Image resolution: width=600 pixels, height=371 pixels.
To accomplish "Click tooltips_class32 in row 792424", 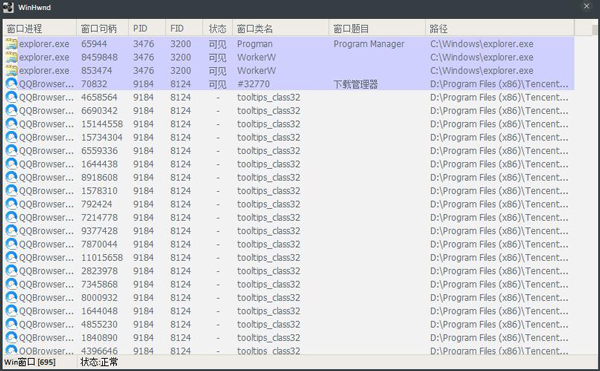I will click(x=268, y=204).
